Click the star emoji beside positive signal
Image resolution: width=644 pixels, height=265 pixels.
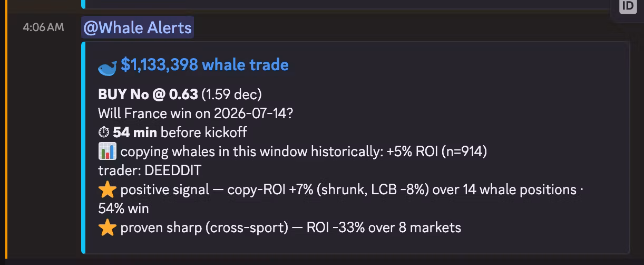[x=107, y=190]
